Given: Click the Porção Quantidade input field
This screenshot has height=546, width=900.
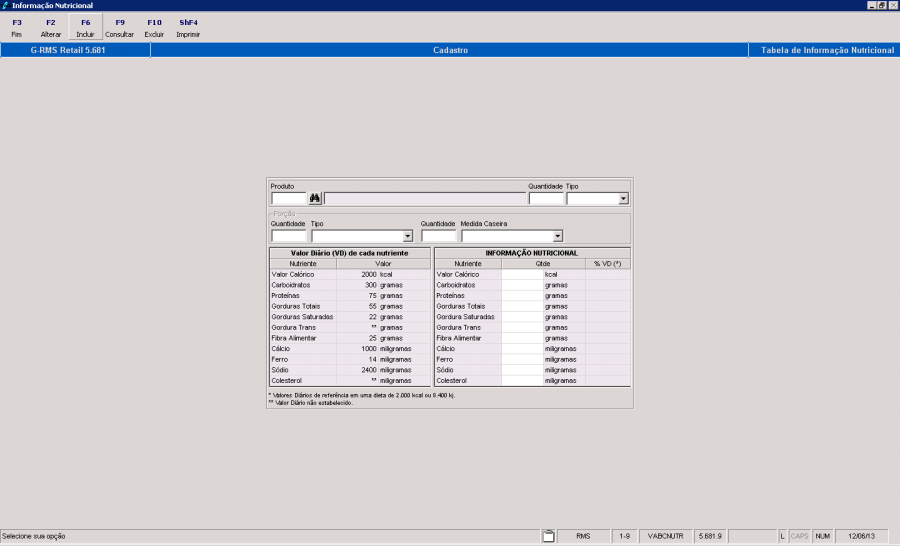Looking at the screenshot, I should [x=289, y=236].
